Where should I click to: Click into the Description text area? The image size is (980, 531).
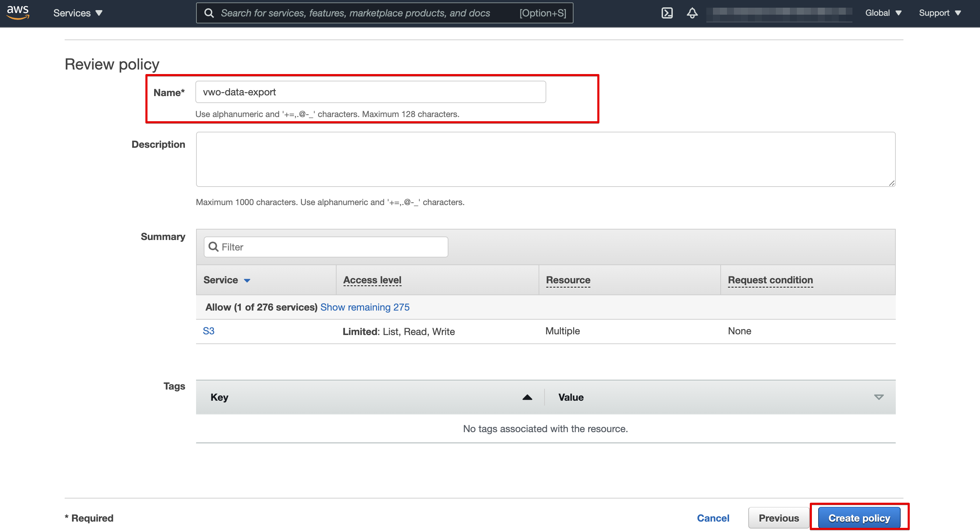pos(546,159)
